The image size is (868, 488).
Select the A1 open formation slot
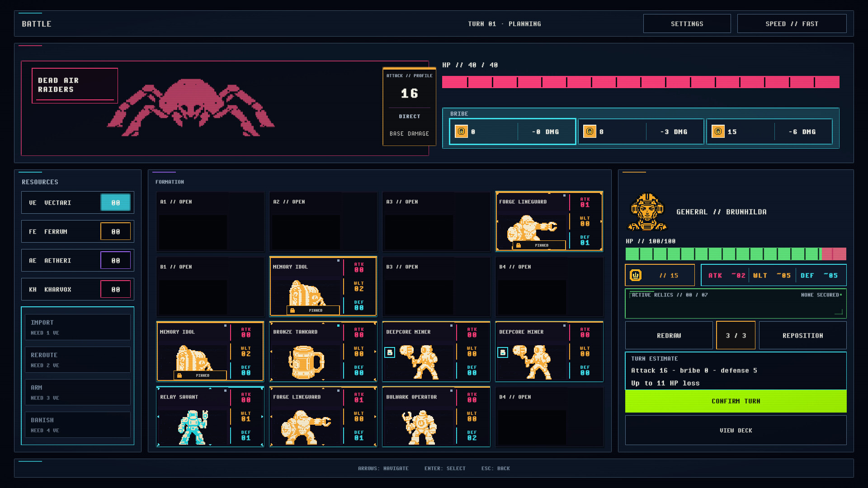click(x=210, y=222)
